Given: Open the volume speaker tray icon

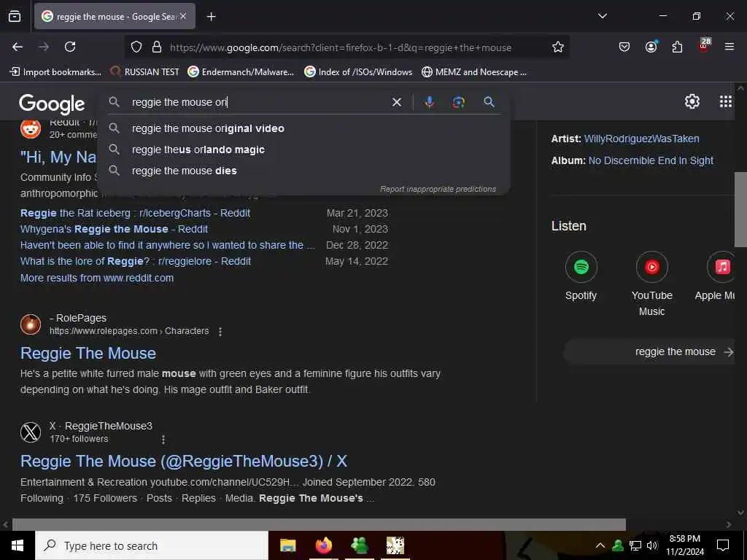Looking at the screenshot, I should click(651, 545).
